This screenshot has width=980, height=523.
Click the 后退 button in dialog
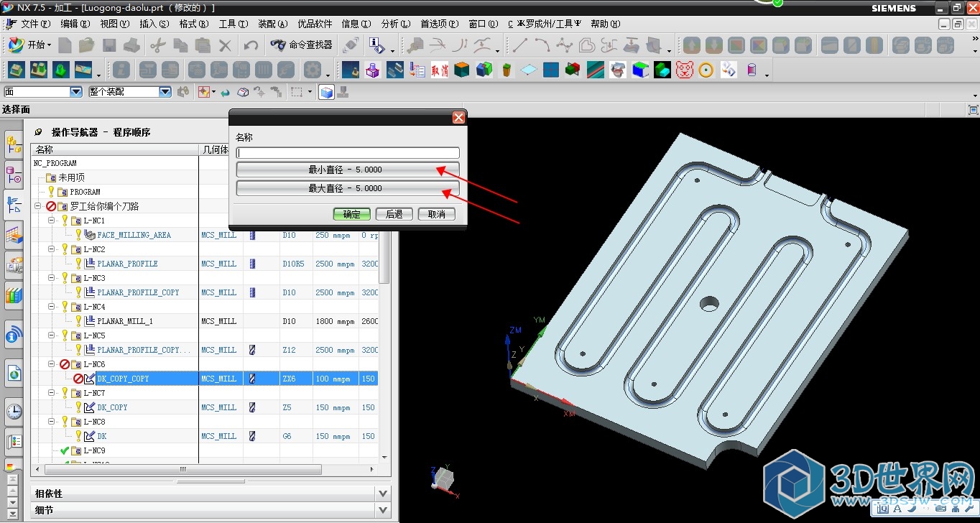[x=394, y=214]
